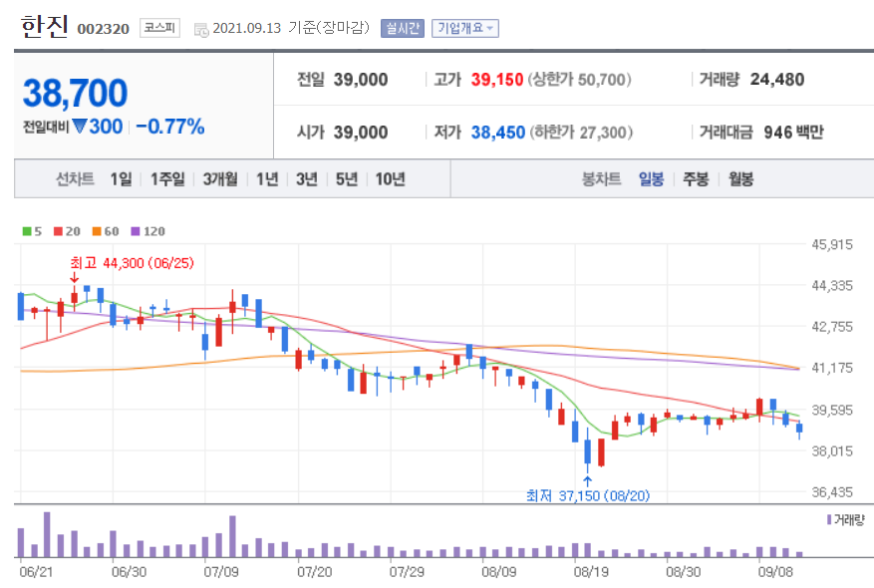
Task: Click the 거래량 volume legend label
Action: pyautogui.click(x=849, y=520)
